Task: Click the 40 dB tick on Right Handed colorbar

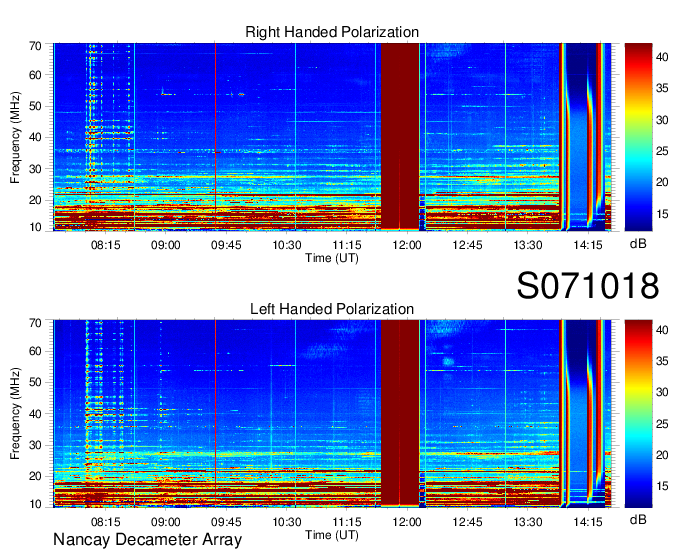Action: tap(662, 56)
